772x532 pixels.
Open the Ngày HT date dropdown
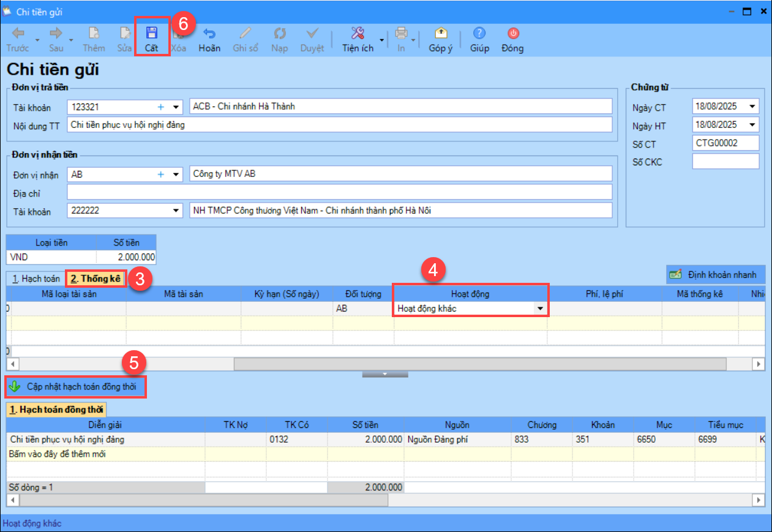(752, 126)
